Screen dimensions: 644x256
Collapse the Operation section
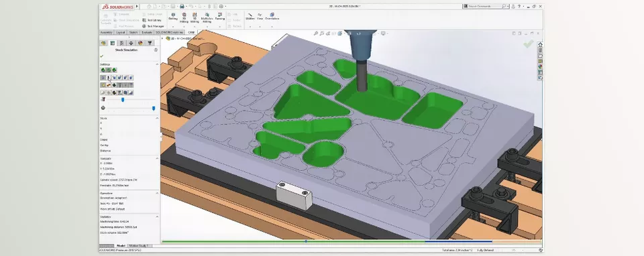click(x=157, y=193)
